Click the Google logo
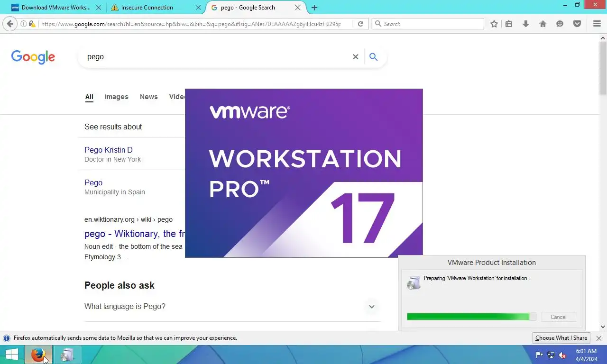The image size is (607, 364). [33, 57]
